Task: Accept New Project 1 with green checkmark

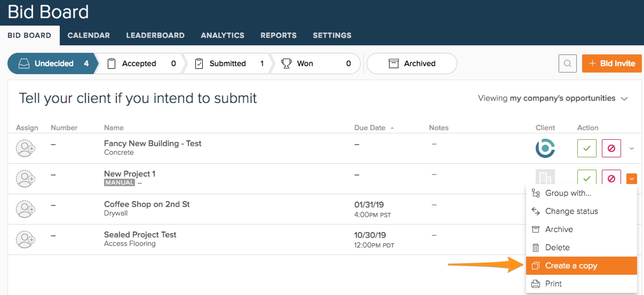Action: [x=587, y=178]
